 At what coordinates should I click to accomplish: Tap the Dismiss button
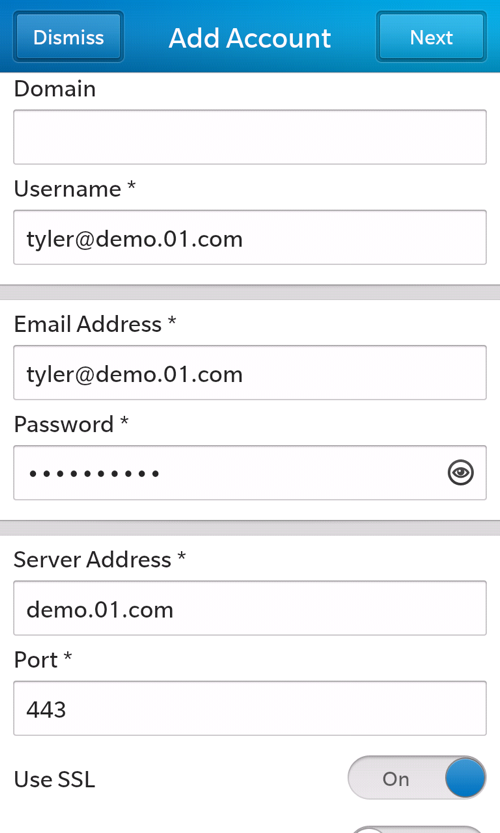point(69,37)
